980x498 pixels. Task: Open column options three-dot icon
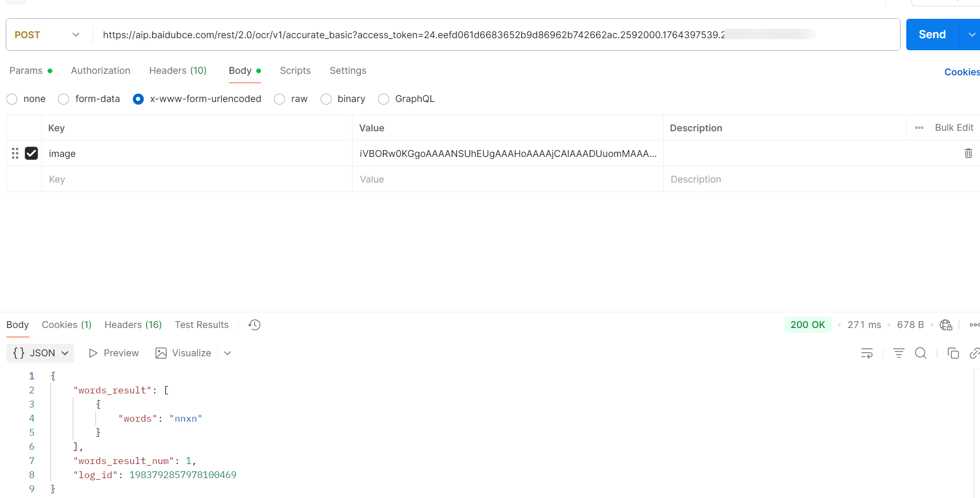pyautogui.click(x=919, y=128)
